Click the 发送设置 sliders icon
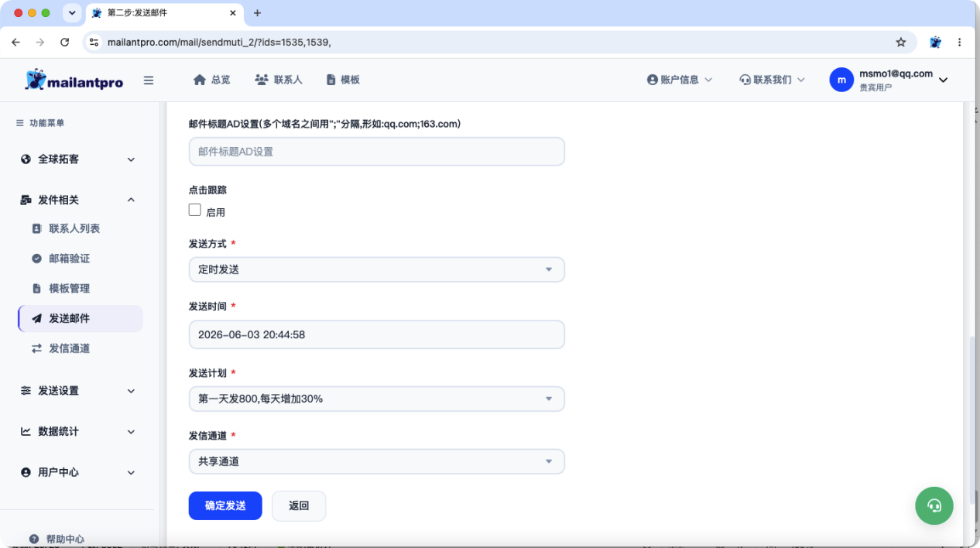The width and height of the screenshot is (980, 548). tap(26, 391)
